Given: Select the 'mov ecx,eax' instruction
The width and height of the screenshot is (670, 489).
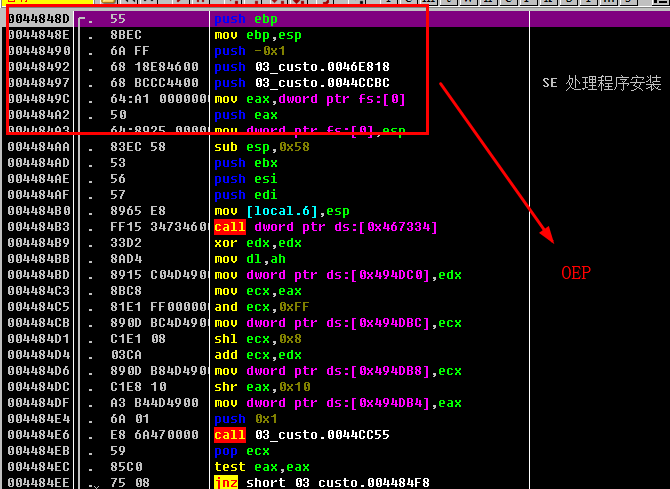Looking at the screenshot, I should pyautogui.click(x=258, y=291).
